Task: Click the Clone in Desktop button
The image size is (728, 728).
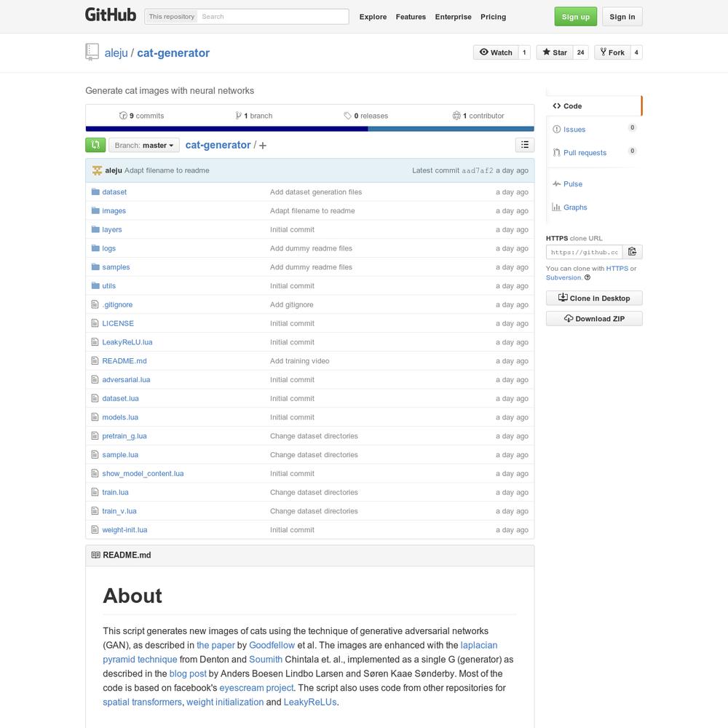Action: click(x=594, y=298)
